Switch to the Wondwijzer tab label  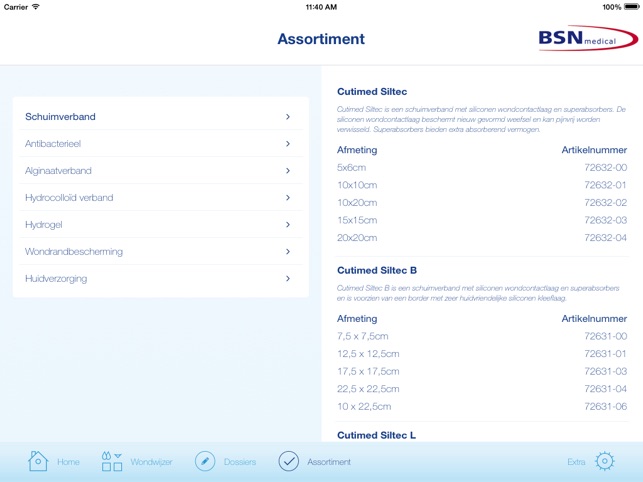(151, 462)
